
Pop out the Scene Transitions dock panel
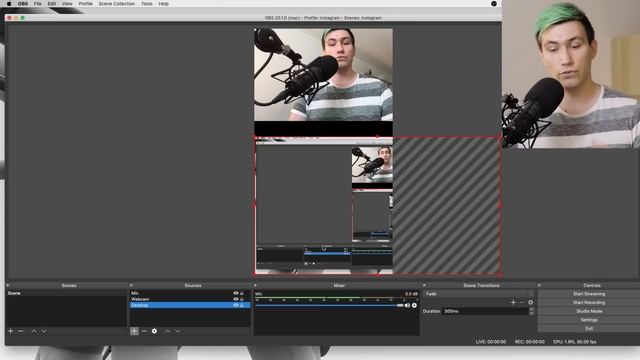[424, 285]
